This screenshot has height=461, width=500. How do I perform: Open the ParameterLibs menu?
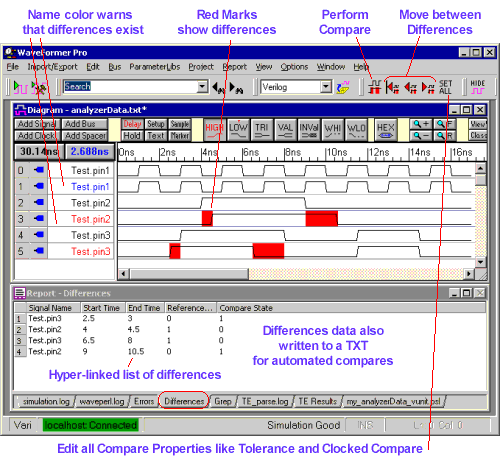click(155, 67)
